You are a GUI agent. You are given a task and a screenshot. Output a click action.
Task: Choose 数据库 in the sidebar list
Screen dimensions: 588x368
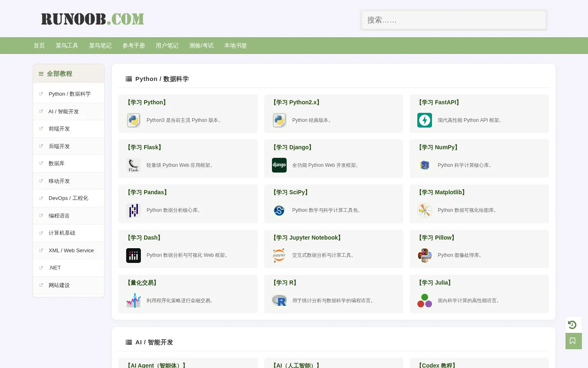(x=57, y=164)
